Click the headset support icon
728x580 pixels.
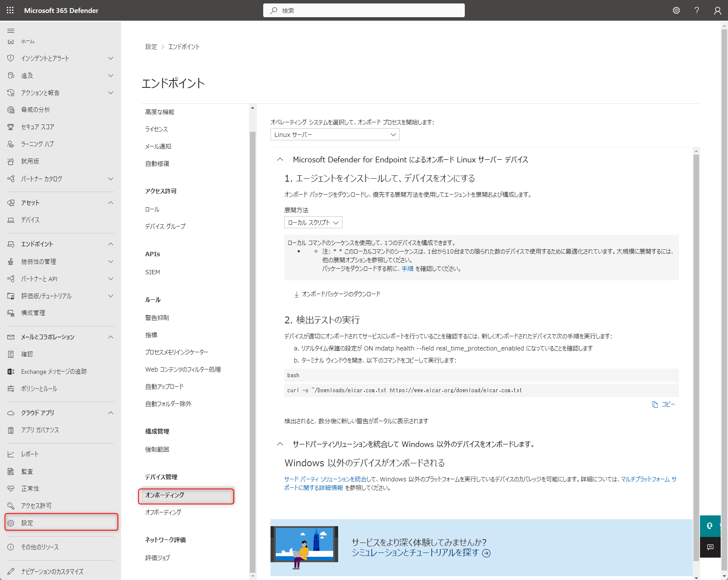coord(710,526)
